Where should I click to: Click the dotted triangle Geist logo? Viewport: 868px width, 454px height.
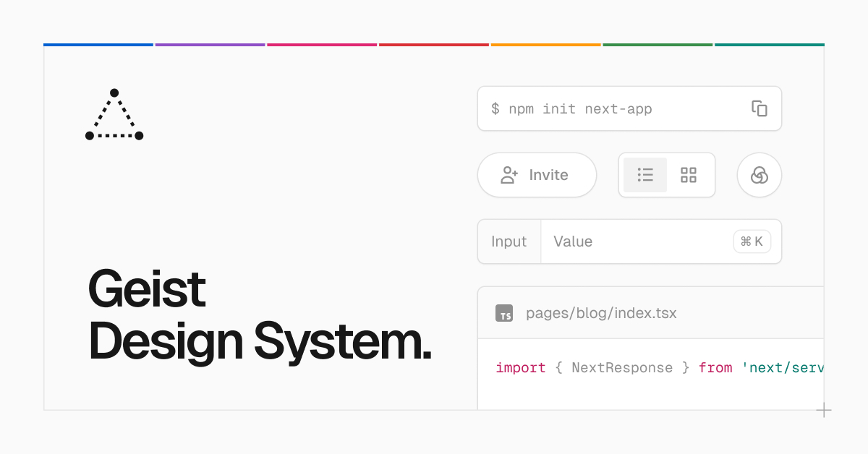(114, 116)
